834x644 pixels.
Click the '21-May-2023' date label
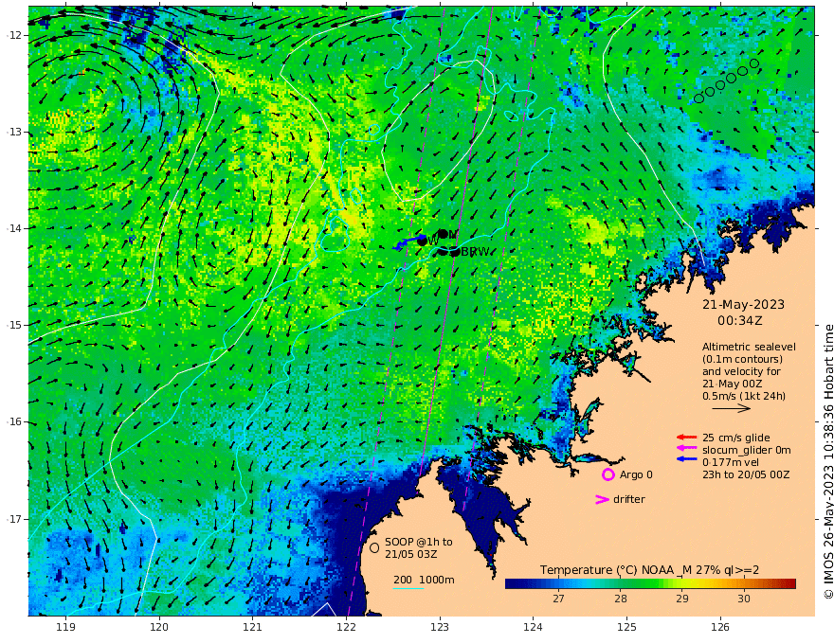click(x=743, y=304)
